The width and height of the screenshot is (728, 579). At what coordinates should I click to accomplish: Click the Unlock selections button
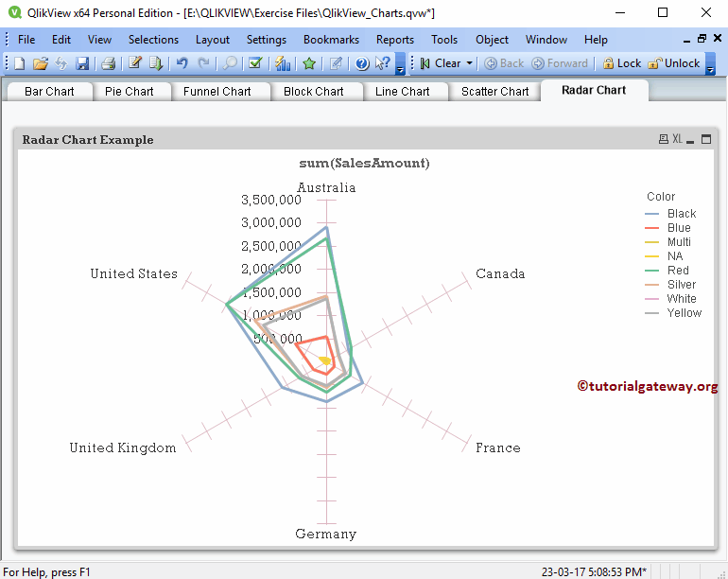click(x=674, y=63)
